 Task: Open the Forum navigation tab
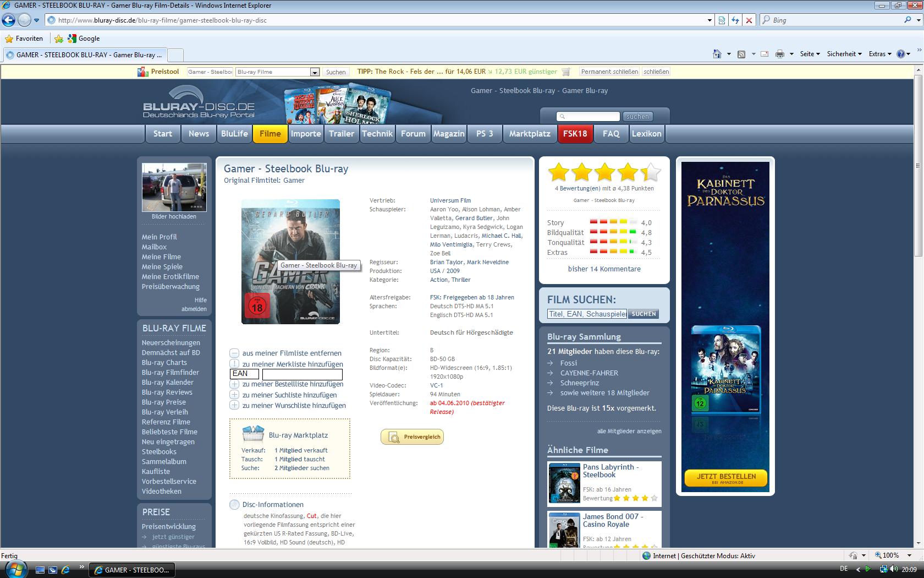click(x=413, y=134)
